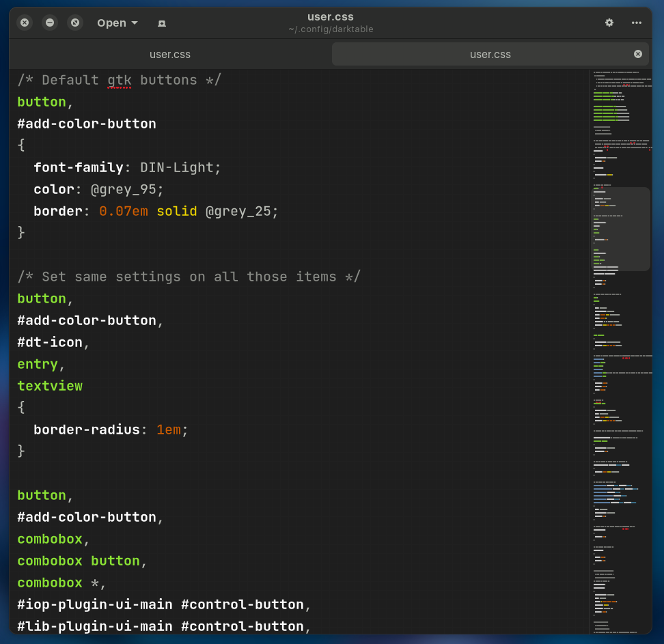Screen dimensions: 664x644
Task: Place cursor on the border-radius property
Action: click(87, 430)
